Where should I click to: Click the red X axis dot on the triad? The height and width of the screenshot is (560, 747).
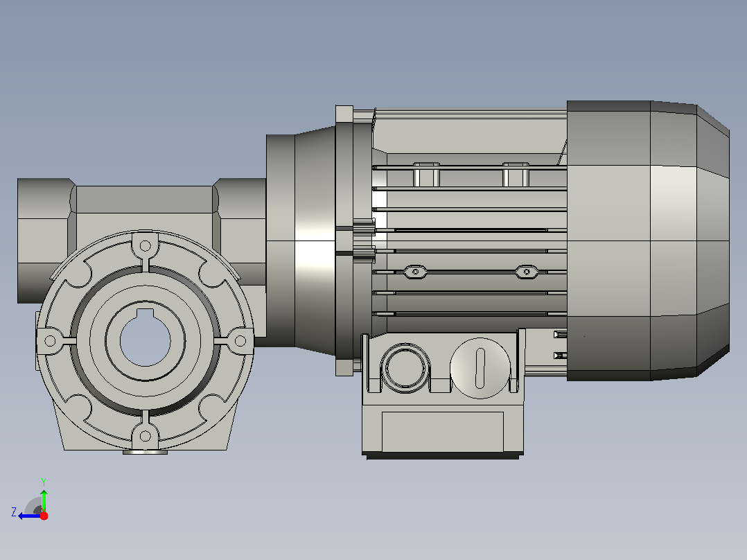pyautogui.click(x=44, y=516)
